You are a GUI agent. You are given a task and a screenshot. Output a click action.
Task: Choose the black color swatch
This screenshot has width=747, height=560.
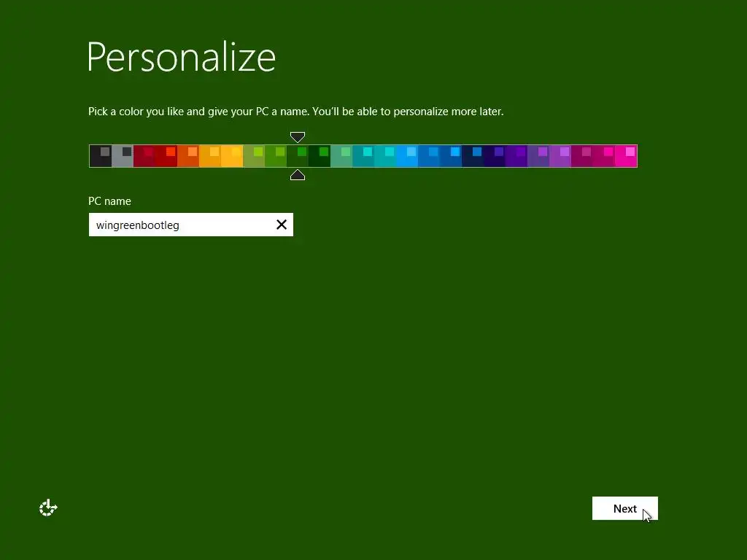point(101,156)
